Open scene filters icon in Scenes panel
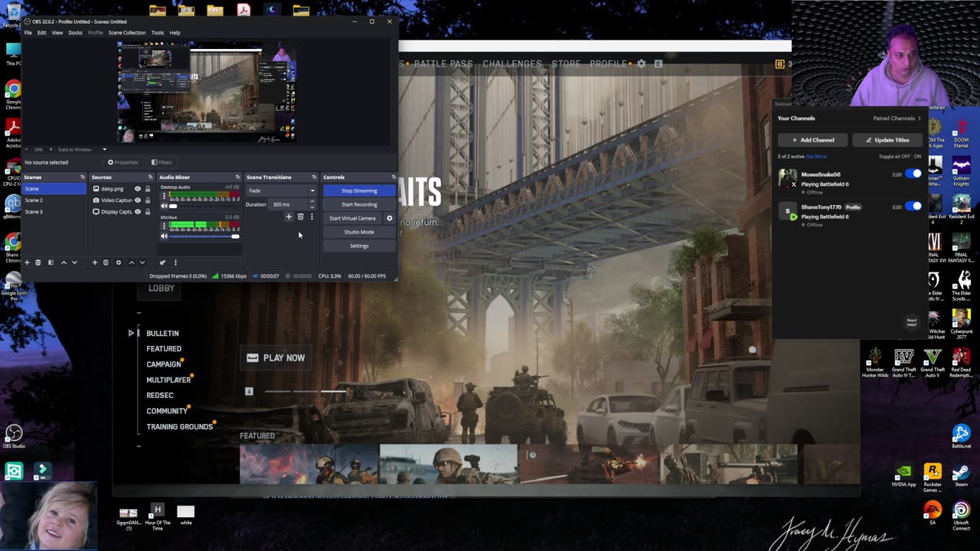980x551 pixels. pos(51,262)
